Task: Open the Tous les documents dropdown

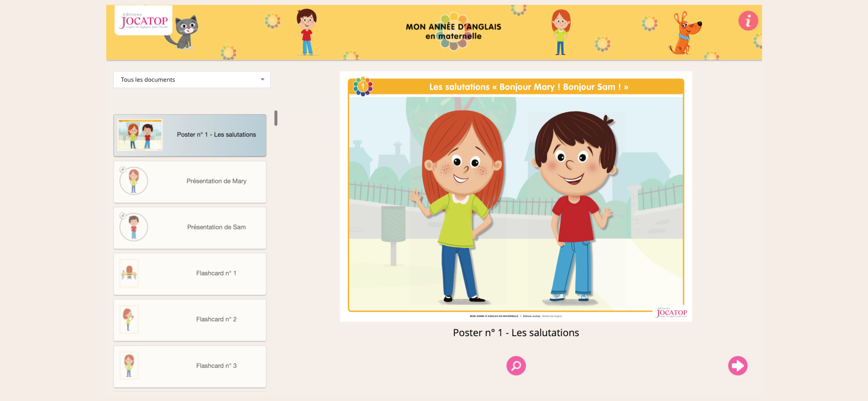Action: click(x=191, y=79)
